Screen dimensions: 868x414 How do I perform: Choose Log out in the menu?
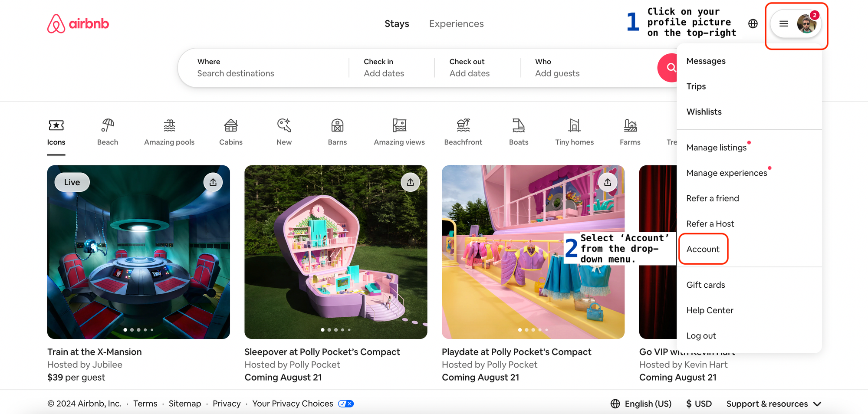click(x=701, y=335)
